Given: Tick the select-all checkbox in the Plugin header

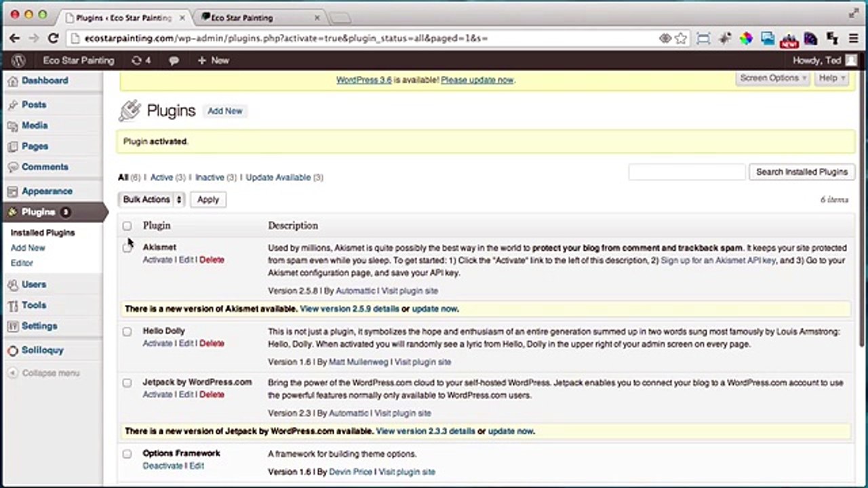Looking at the screenshot, I should [127, 226].
